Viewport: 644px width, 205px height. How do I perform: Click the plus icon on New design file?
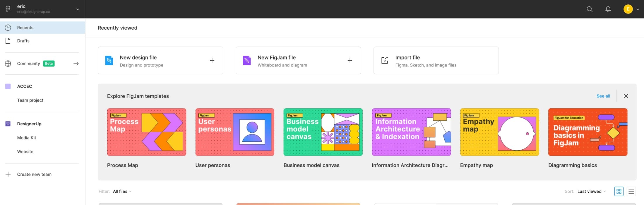tap(212, 61)
